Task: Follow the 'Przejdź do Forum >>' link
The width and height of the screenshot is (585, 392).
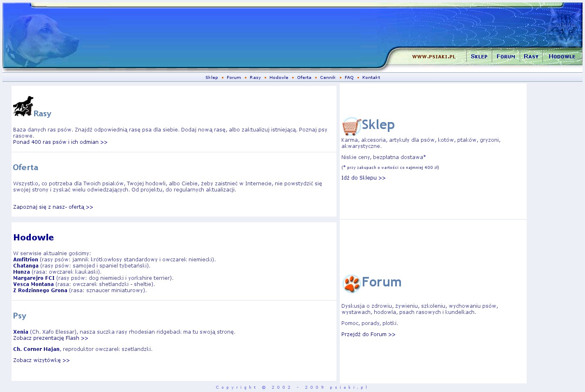Action: tap(368, 334)
